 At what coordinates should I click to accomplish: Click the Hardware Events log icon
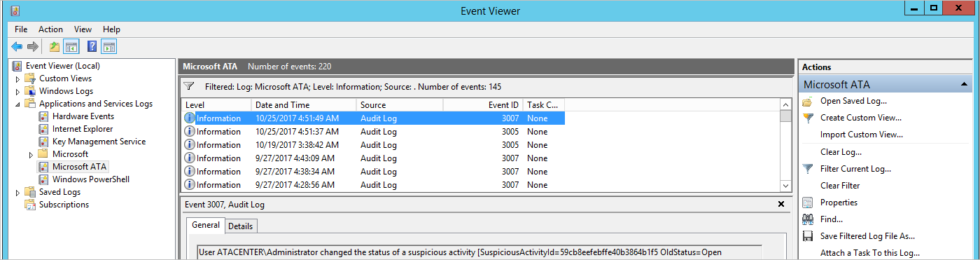point(43,116)
